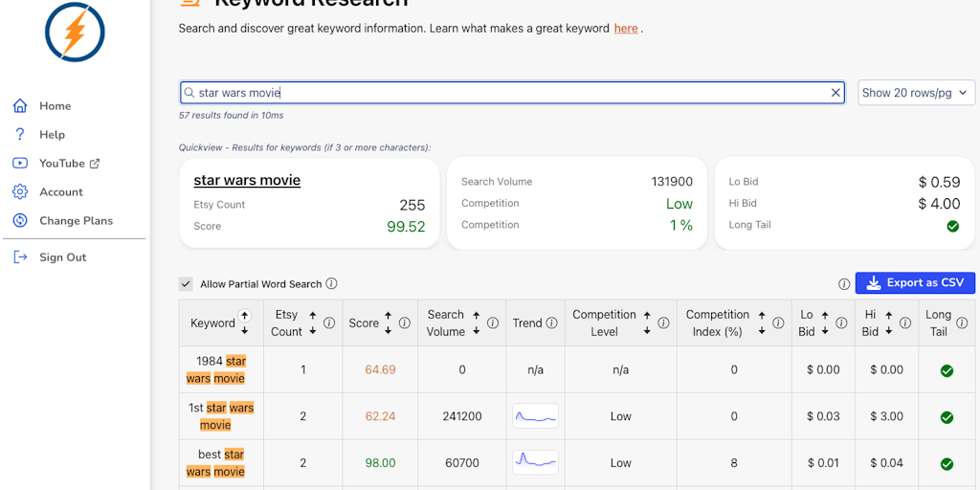Viewport: 980px width, 490px height.
Task: Click Competition Index info icon
Action: click(x=778, y=323)
